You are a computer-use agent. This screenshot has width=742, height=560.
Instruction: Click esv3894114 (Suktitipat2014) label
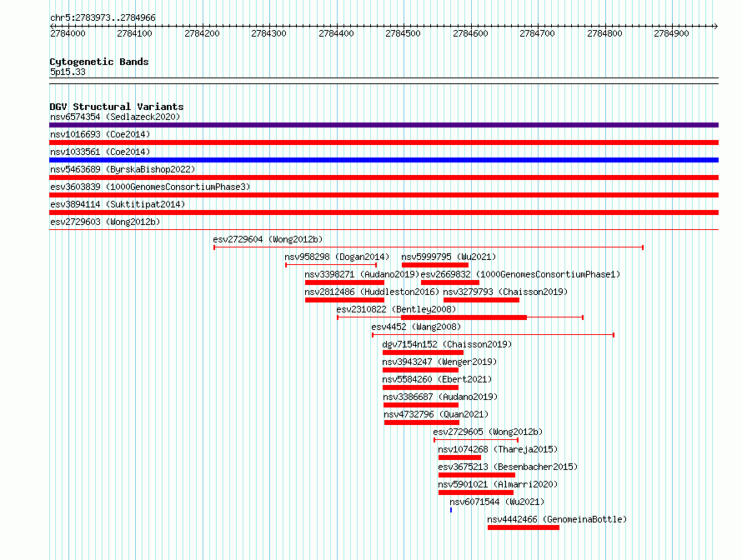click(118, 204)
